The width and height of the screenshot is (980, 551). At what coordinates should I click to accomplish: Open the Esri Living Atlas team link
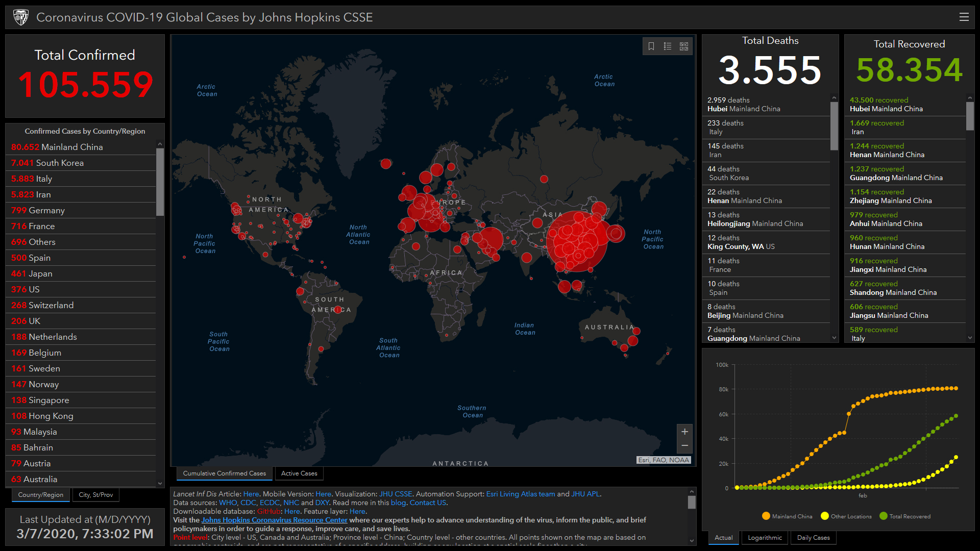pyautogui.click(x=521, y=494)
